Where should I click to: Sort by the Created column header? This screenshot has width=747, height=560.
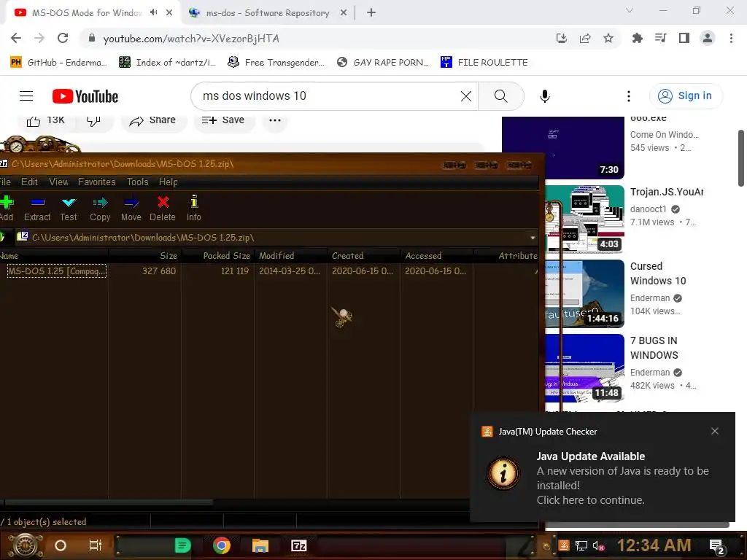[363, 256]
